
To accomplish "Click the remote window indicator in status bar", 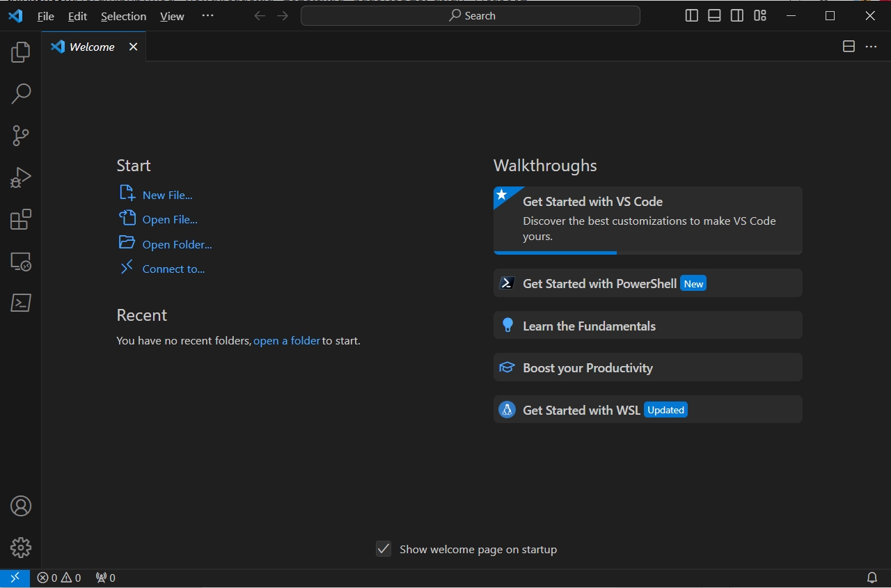I will [x=15, y=578].
